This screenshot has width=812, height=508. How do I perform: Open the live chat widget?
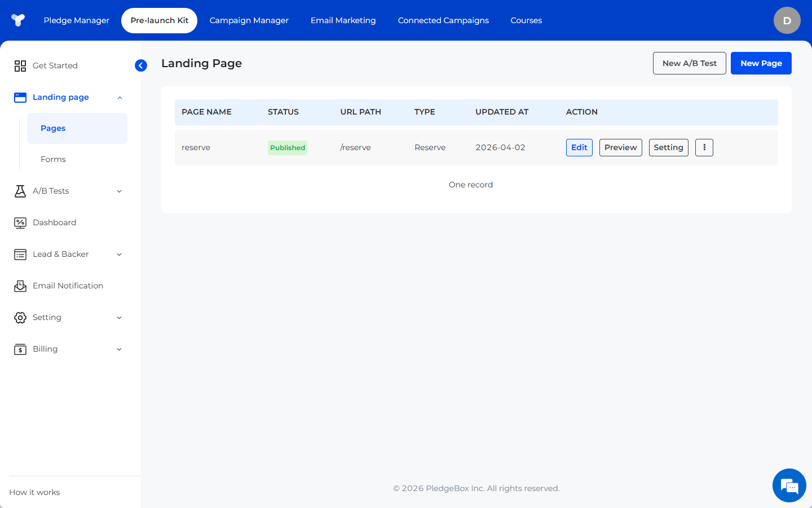pyautogui.click(x=789, y=485)
